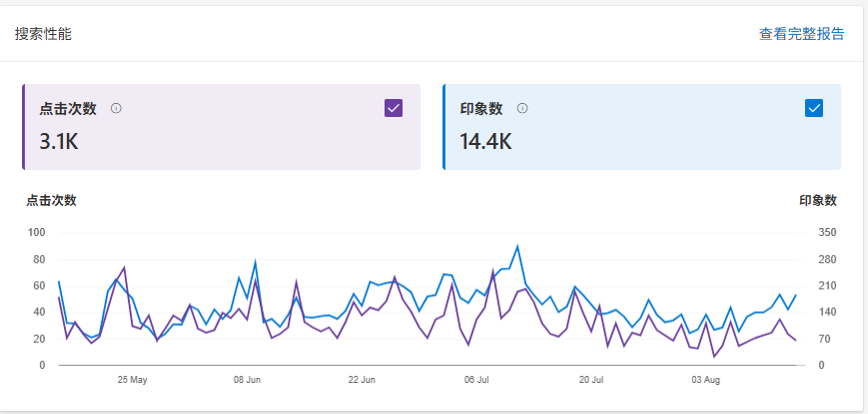868x414 pixels.
Task: Click the 100 label on left axis
Action: click(37, 233)
